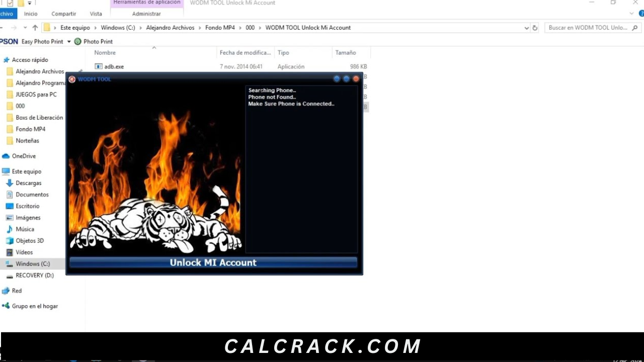The height and width of the screenshot is (362, 644).
Task: Open Escritorio desktop icon in sidebar
Action: pyautogui.click(x=10, y=206)
